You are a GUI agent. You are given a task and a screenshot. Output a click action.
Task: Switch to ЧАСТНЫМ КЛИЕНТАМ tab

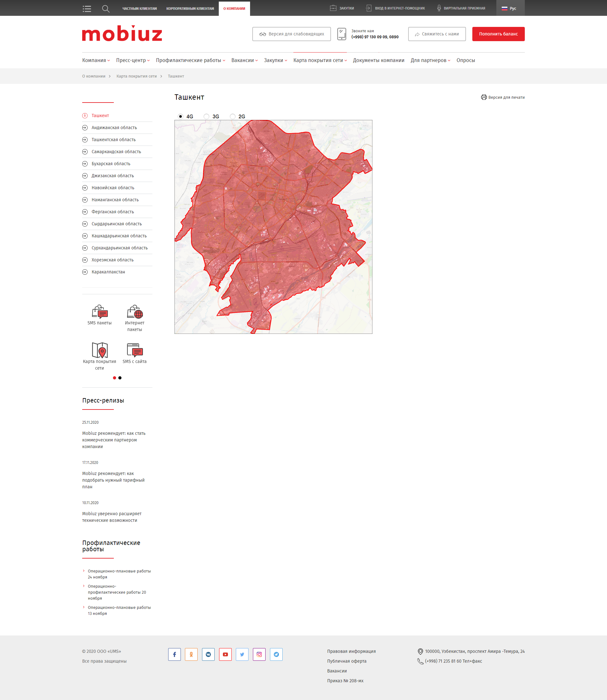[x=139, y=9]
